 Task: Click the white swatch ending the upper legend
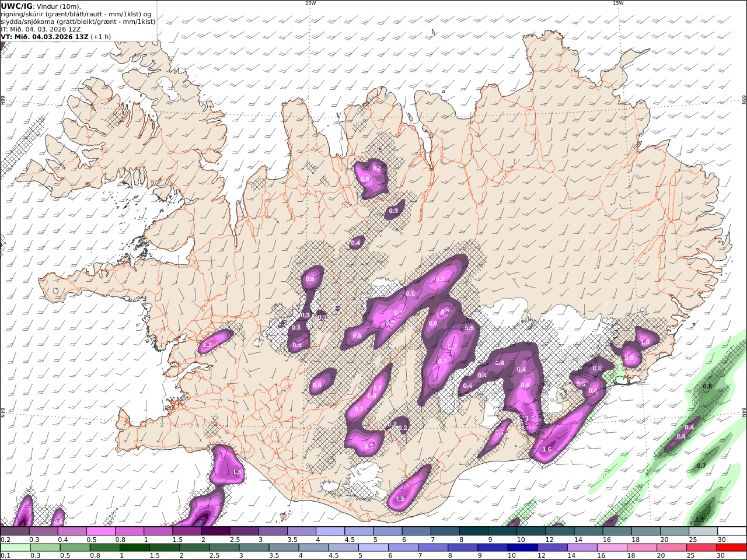click(x=732, y=531)
